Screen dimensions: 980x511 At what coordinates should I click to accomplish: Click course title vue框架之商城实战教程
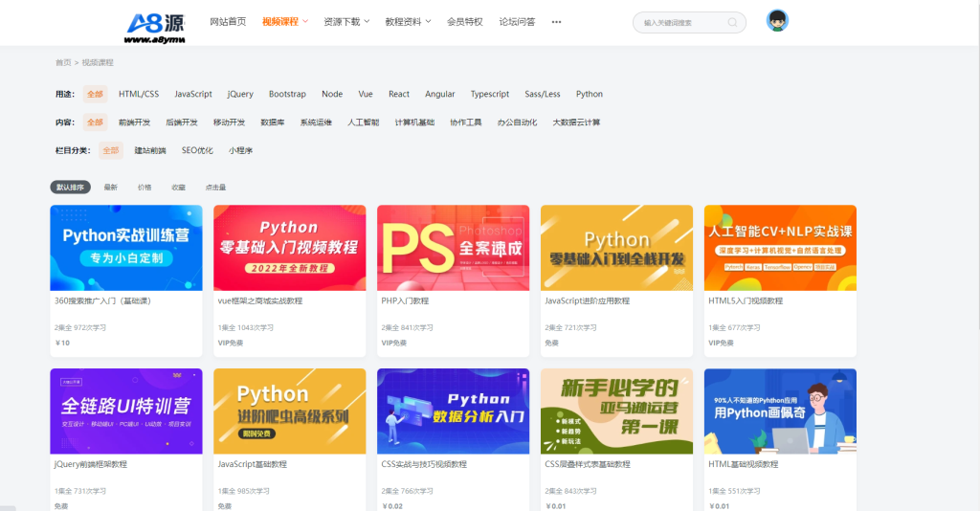[260, 301]
